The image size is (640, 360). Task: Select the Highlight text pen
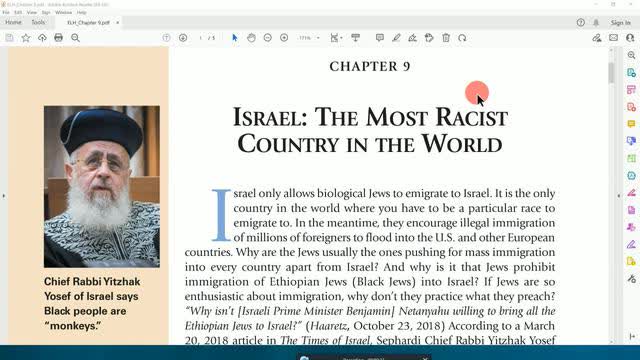(x=396, y=38)
